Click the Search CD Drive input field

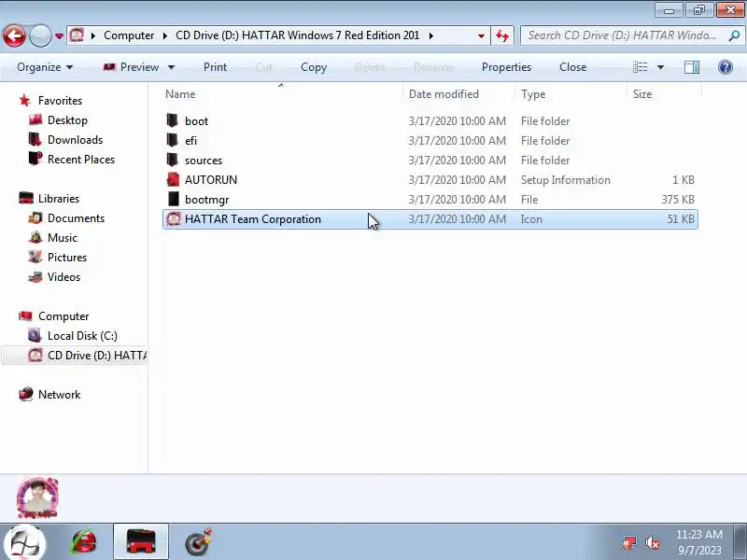pos(622,35)
